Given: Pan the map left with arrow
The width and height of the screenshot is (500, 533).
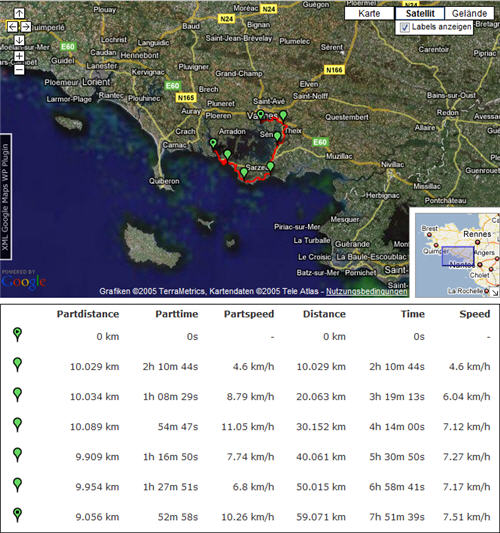Looking at the screenshot, I should pyautogui.click(x=12, y=27).
